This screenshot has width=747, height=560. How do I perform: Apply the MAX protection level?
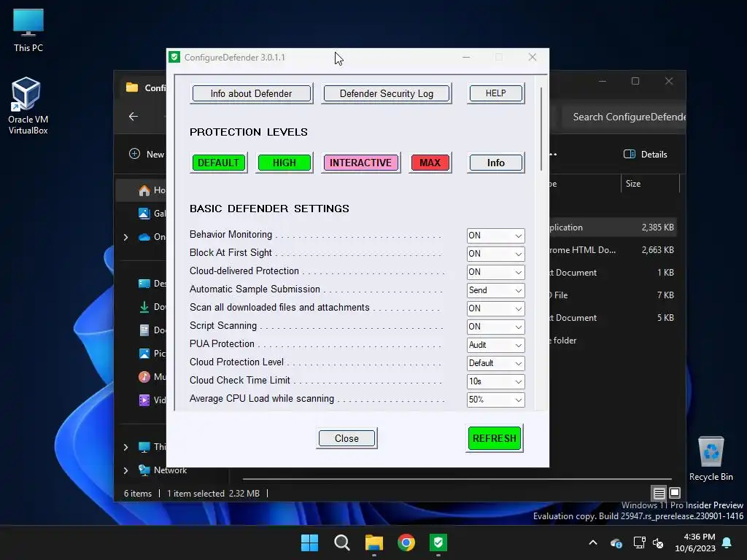pyautogui.click(x=430, y=163)
